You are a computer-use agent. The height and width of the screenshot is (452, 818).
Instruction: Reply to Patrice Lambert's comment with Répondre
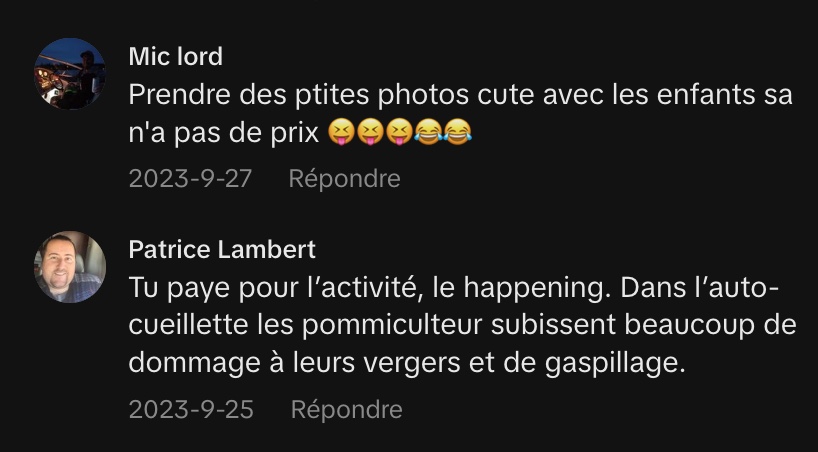click(x=346, y=409)
